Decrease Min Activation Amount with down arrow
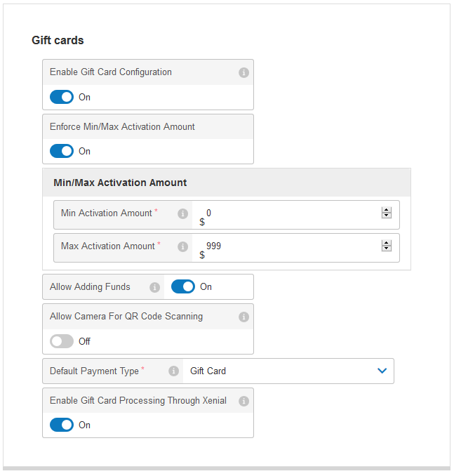This screenshot has width=454, height=476. pos(386,216)
